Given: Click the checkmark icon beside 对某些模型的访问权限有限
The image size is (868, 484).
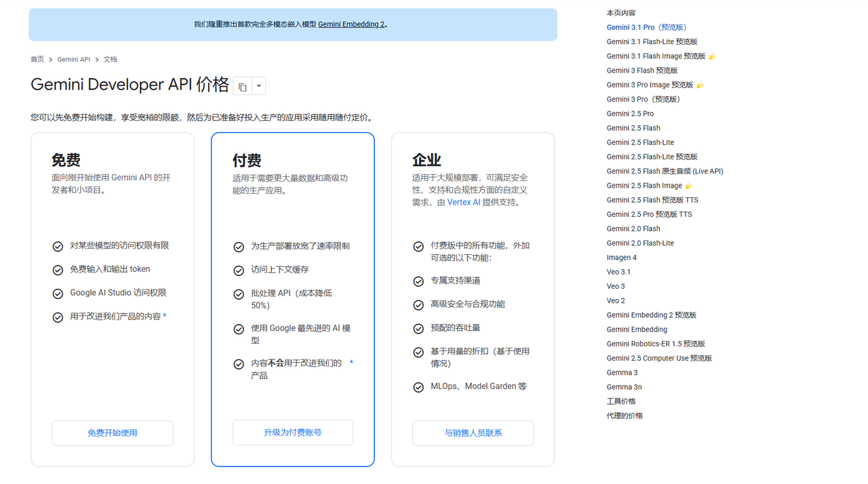Looking at the screenshot, I should click(x=58, y=247).
